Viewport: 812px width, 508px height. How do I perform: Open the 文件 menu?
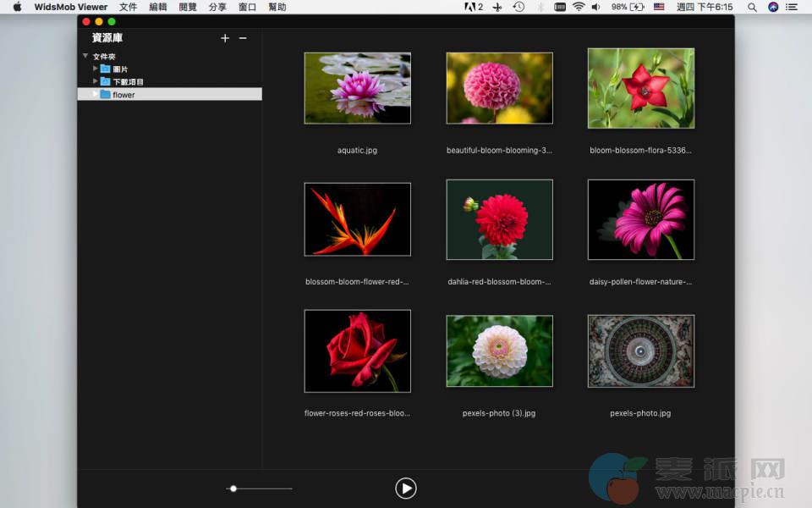point(128,7)
